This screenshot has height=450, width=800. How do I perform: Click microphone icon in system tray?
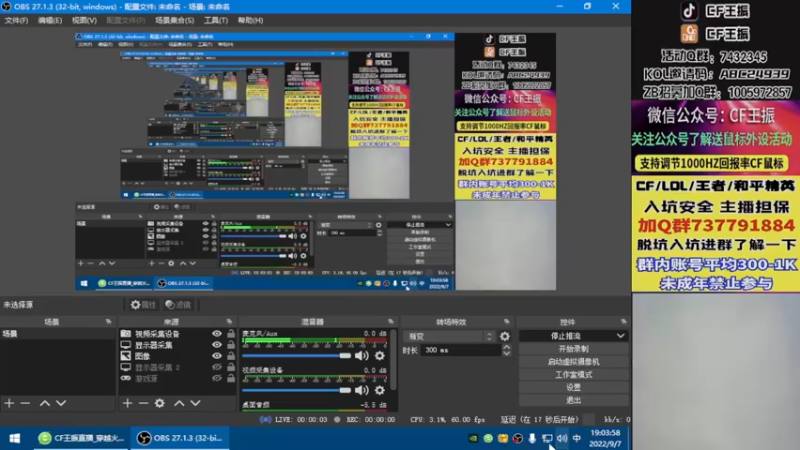pos(532,438)
